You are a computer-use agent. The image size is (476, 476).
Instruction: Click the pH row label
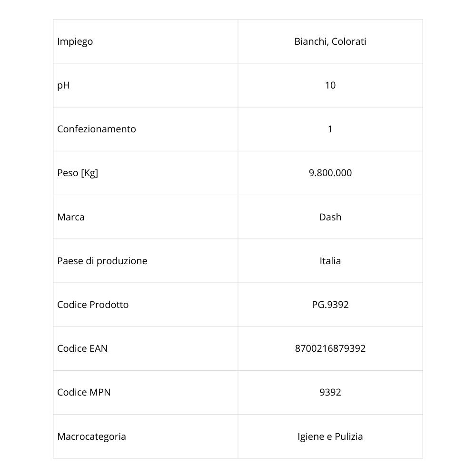click(63, 85)
